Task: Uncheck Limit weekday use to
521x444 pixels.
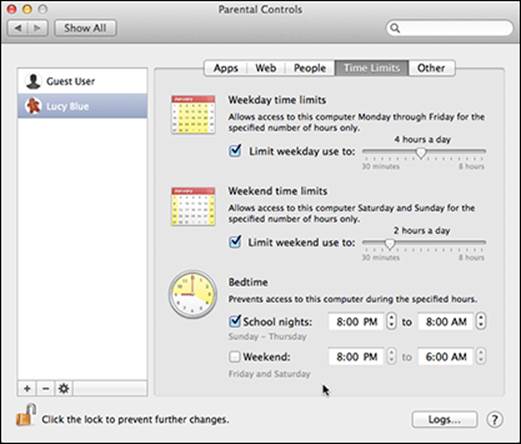Action: click(235, 151)
